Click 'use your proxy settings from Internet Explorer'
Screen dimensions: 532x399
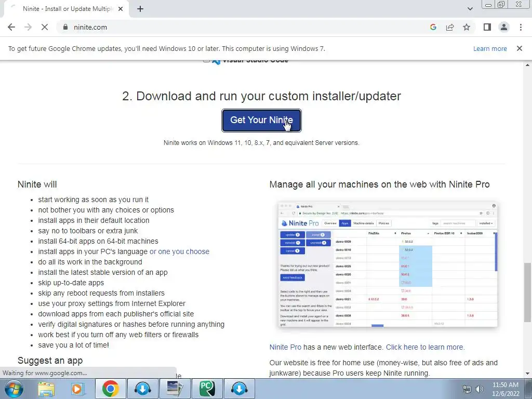pos(112,303)
